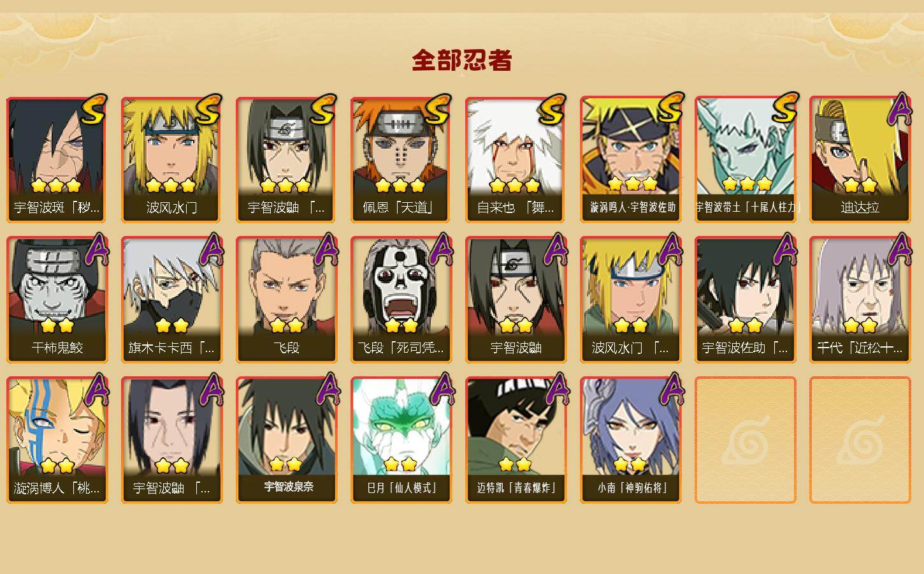Click the 漩涡博人 ninja card
The height and width of the screenshot is (574, 924).
coord(57,440)
